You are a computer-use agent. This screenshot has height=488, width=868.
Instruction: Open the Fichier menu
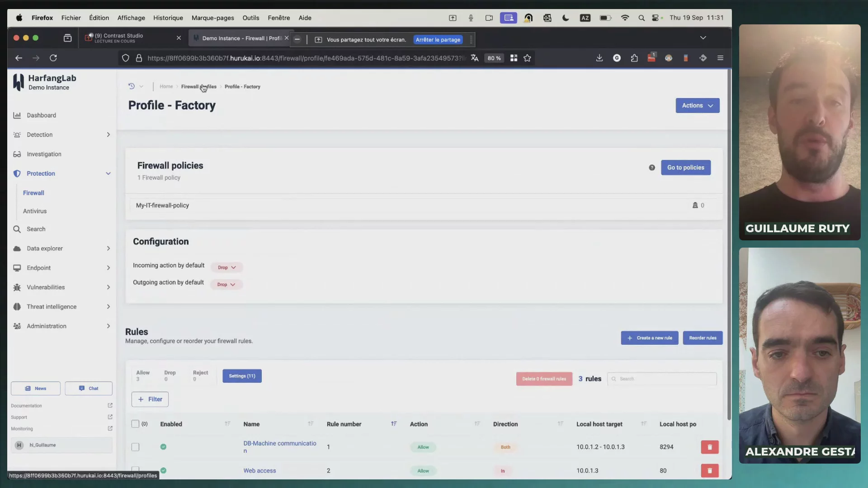pyautogui.click(x=71, y=18)
